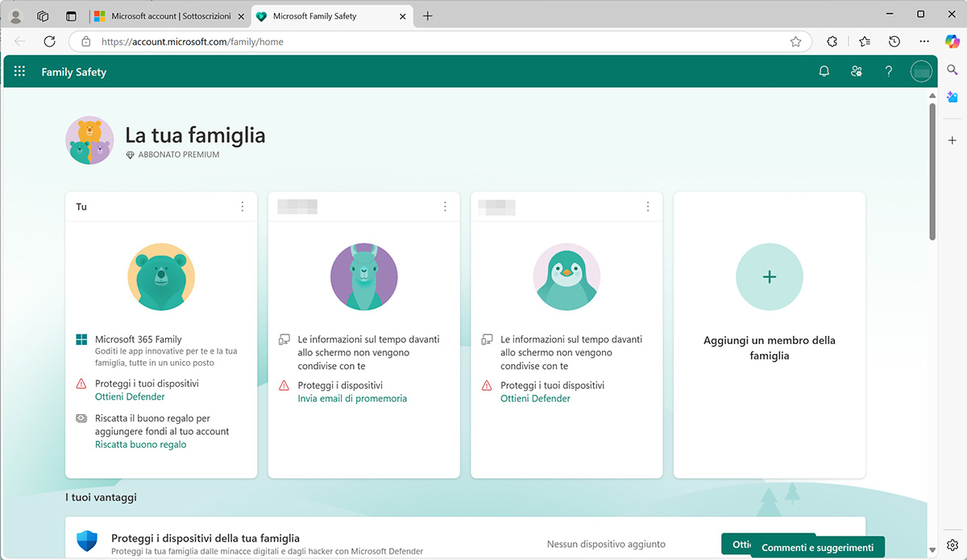Open the workspaces icon in title bar
Viewport: 967px width, 560px height.
pyautogui.click(x=43, y=16)
